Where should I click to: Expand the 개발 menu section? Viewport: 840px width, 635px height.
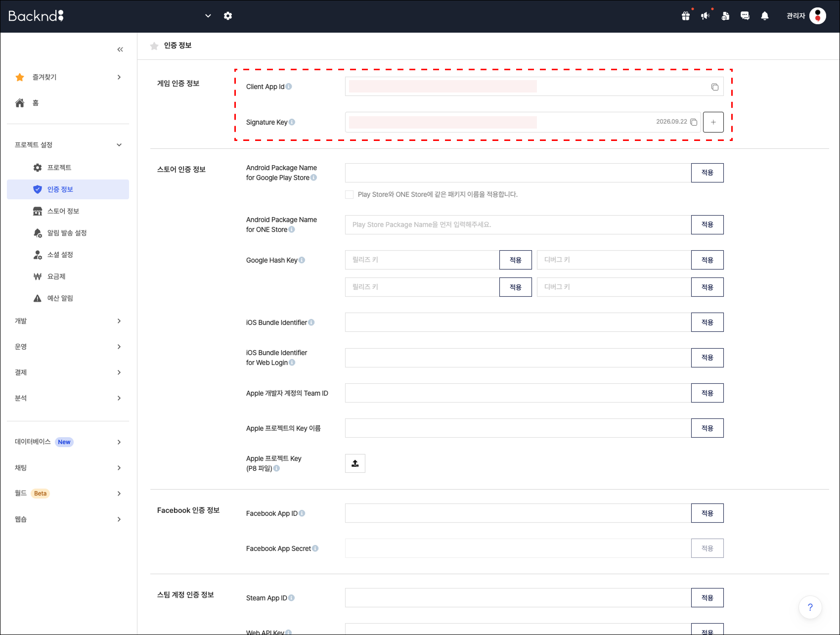point(119,321)
